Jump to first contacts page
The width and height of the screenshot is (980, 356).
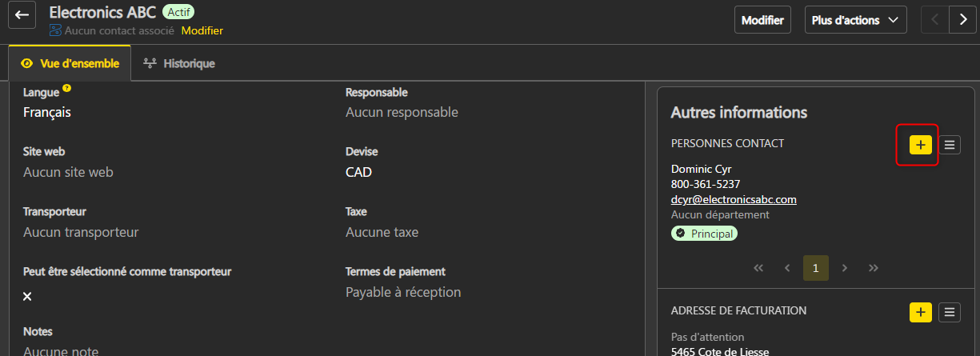point(758,268)
